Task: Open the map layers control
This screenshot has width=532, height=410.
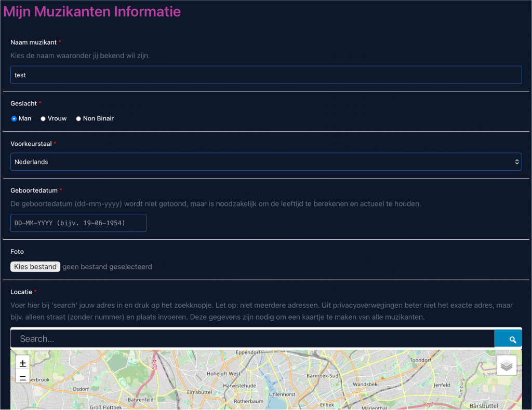Action: click(x=507, y=365)
